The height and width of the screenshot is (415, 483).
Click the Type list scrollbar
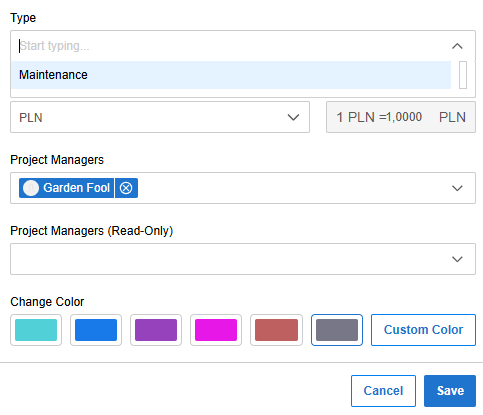[463, 75]
